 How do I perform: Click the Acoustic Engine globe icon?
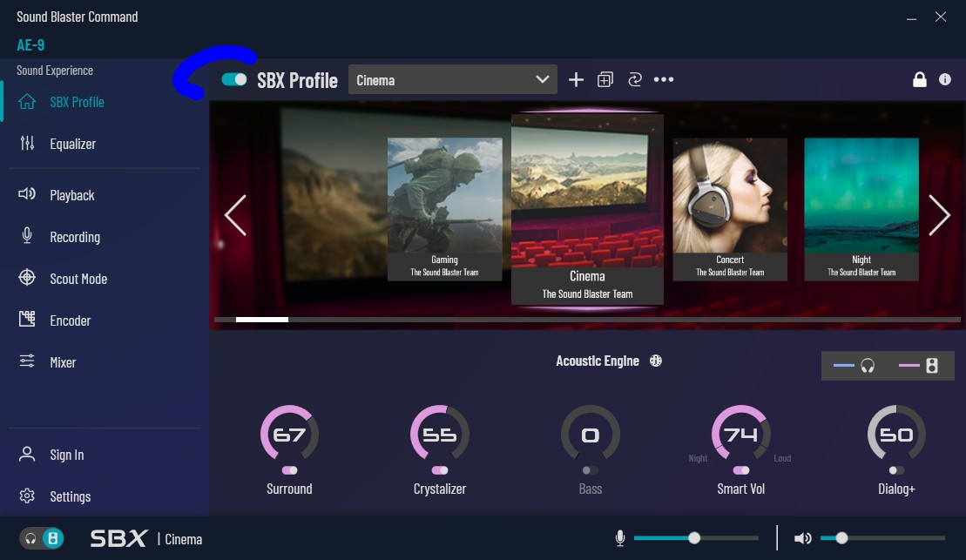[x=656, y=361]
